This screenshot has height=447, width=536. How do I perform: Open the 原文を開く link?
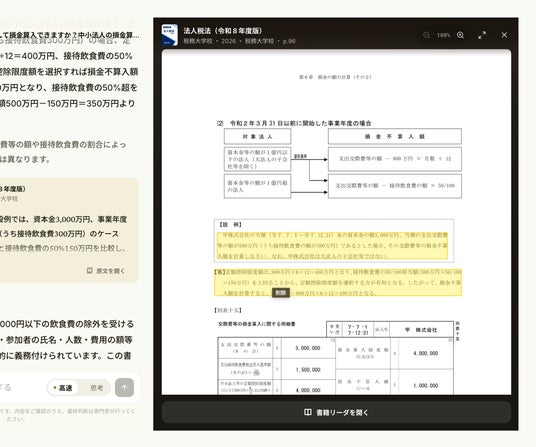pos(106,271)
